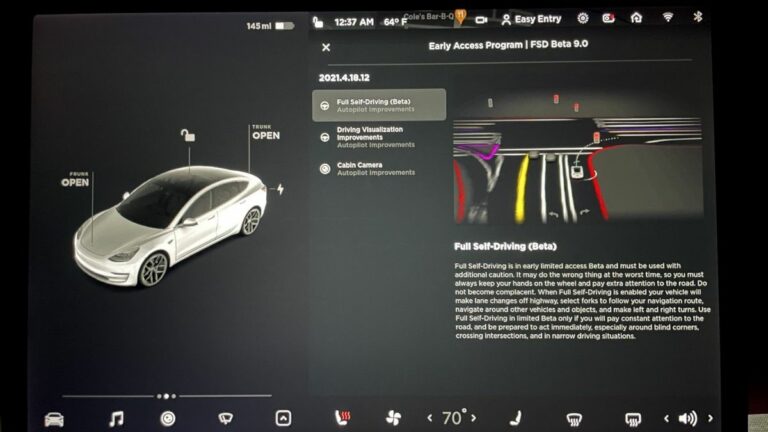Viewport: 768px width, 432px height.
Task: Increase cabin temperature with right arrow
Action: click(x=474, y=418)
